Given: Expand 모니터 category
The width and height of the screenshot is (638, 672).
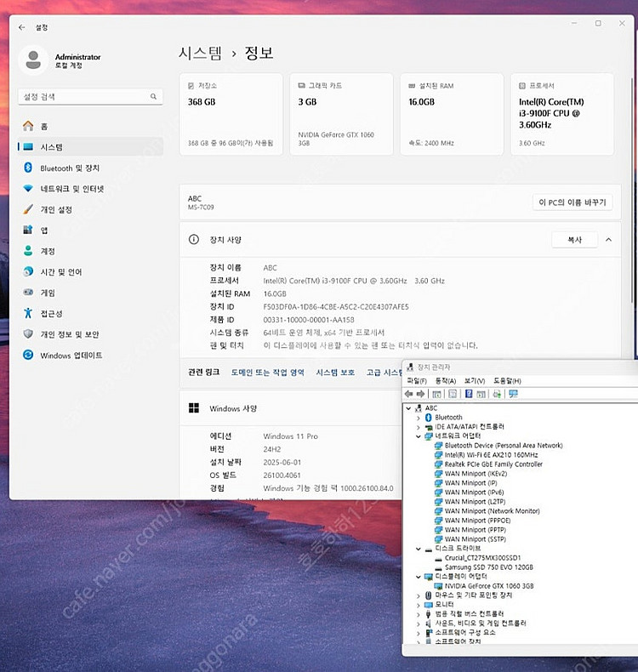Looking at the screenshot, I should 419,605.
